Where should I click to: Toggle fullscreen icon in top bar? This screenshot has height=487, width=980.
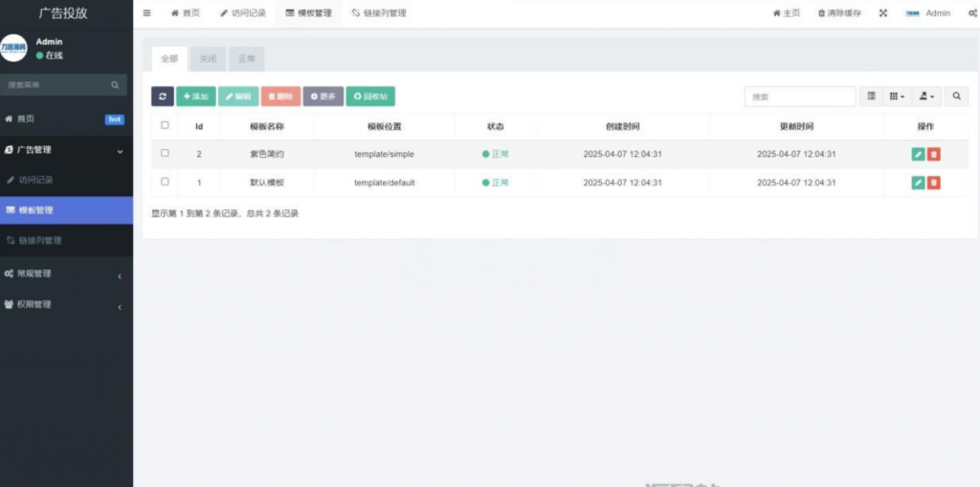click(883, 13)
